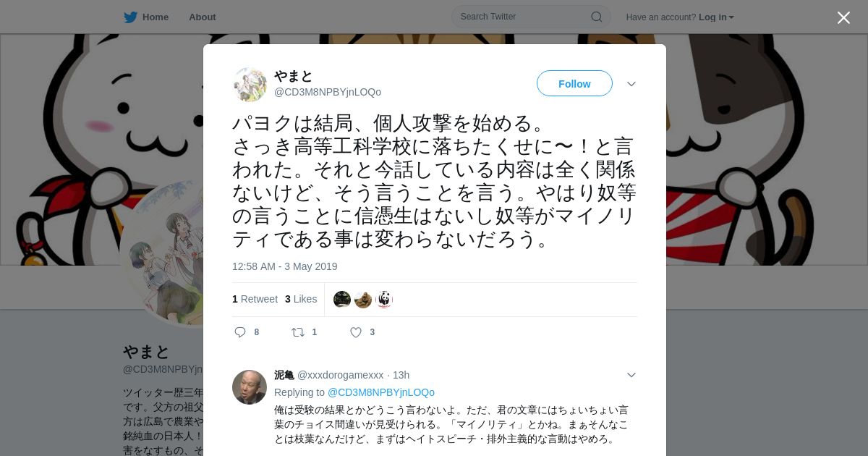The width and height of the screenshot is (868, 456).
Task: Click the search magnifier icon
Action: point(597,17)
